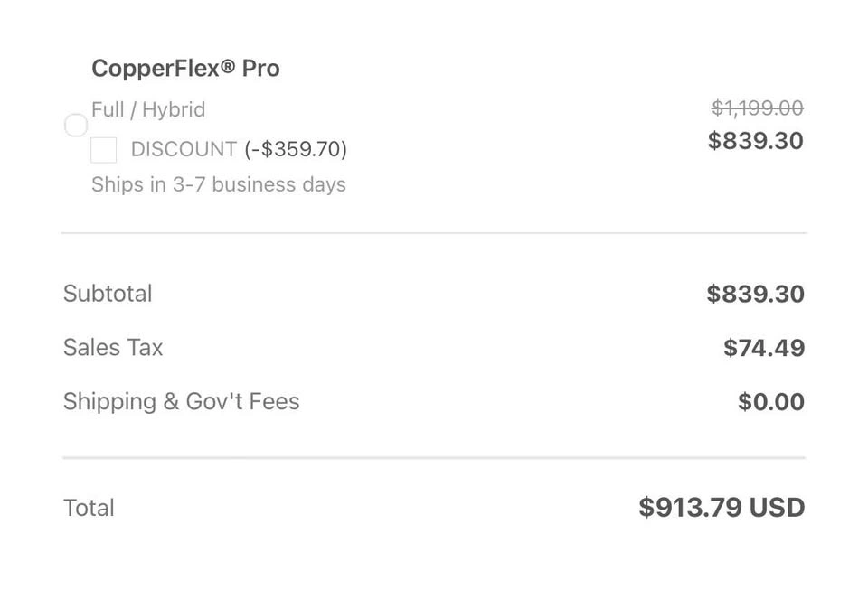Click the Sales Tax label

tap(114, 347)
